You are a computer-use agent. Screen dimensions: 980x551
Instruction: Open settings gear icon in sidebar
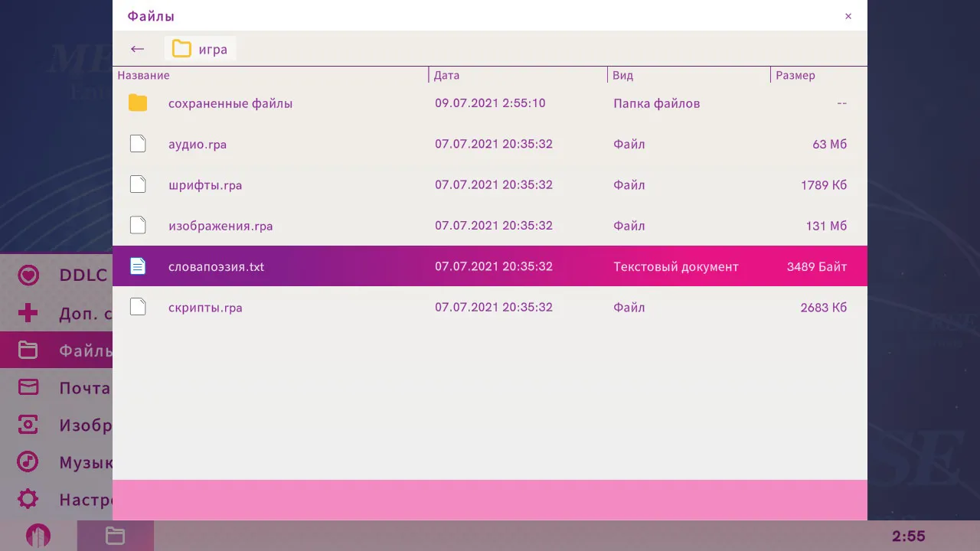[x=28, y=500]
